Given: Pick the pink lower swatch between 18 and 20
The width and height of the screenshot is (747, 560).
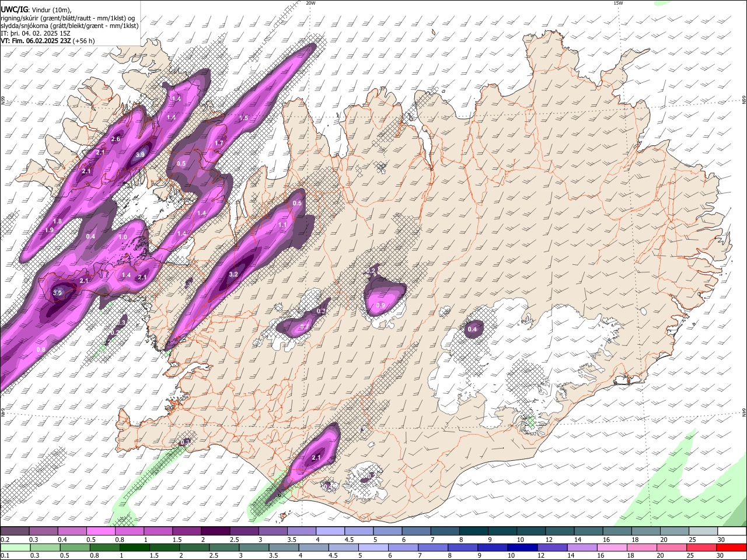Looking at the screenshot, I should (641, 547).
